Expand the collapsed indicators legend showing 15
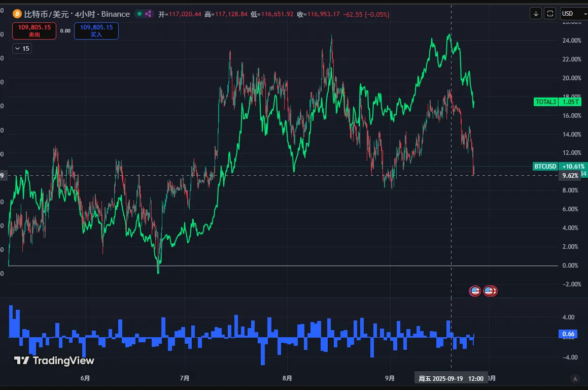Image resolution: width=588 pixels, height=390 pixels. (x=22, y=49)
